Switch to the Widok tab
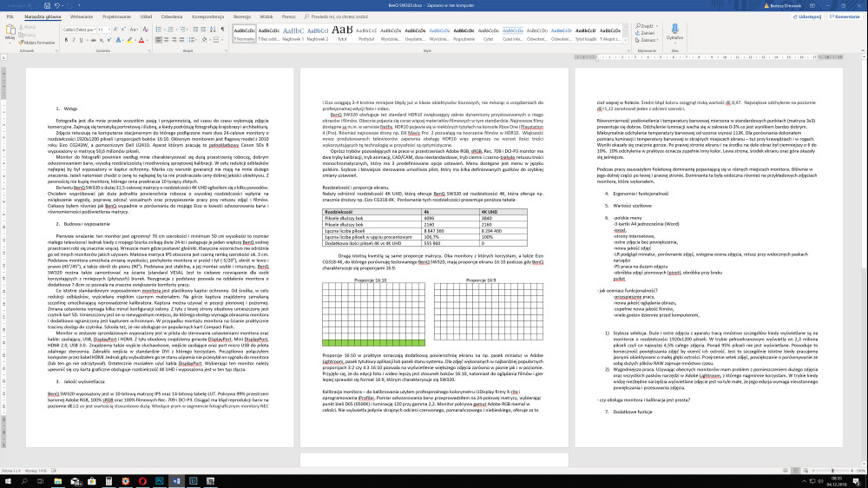Screen dimensions: 868x488 pyautogui.click(x=266, y=16)
